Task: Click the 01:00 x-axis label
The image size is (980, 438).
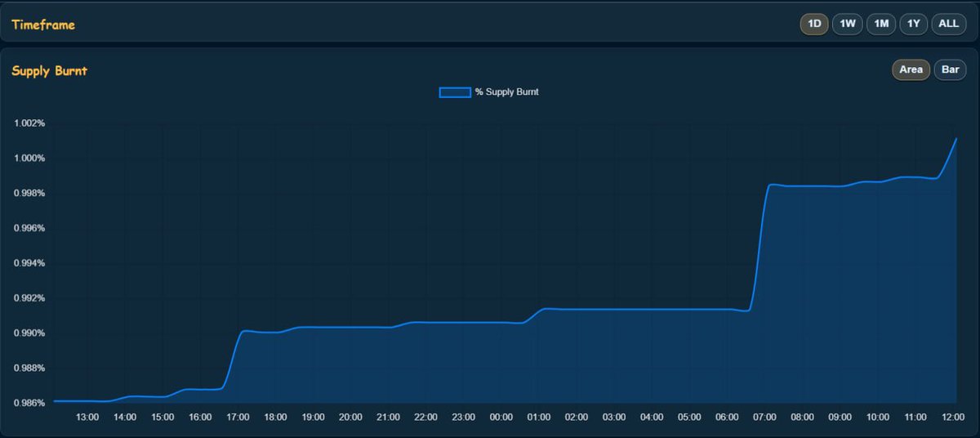Action: pos(538,418)
